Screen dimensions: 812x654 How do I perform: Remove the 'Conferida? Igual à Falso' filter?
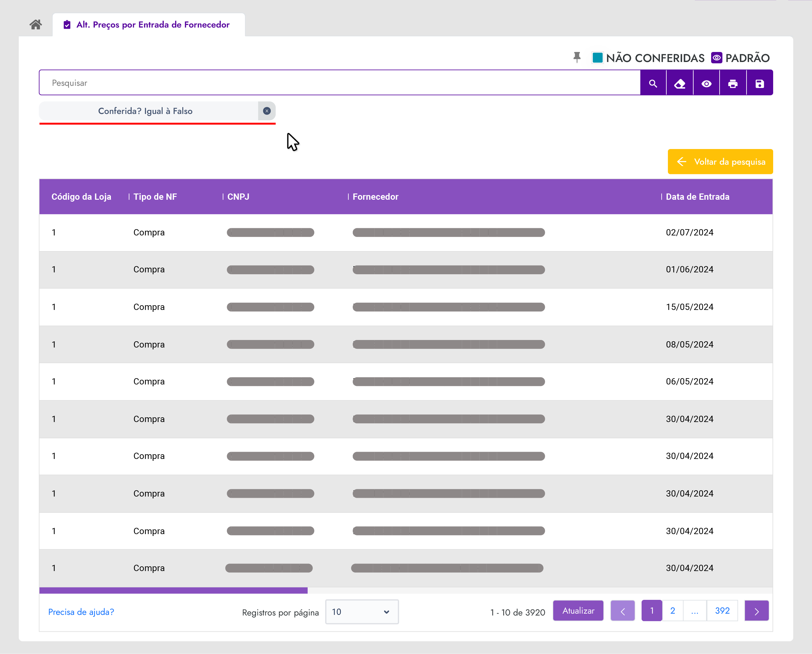(267, 111)
